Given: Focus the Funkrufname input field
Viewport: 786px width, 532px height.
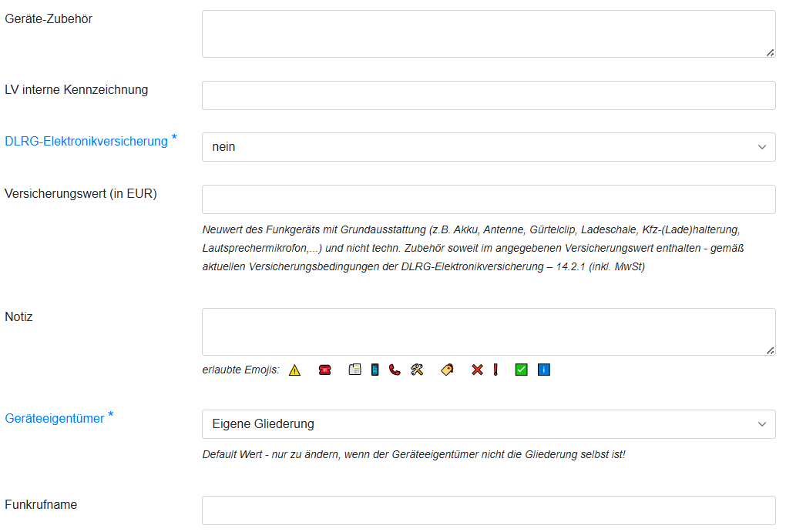Looking at the screenshot, I should click(x=489, y=510).
